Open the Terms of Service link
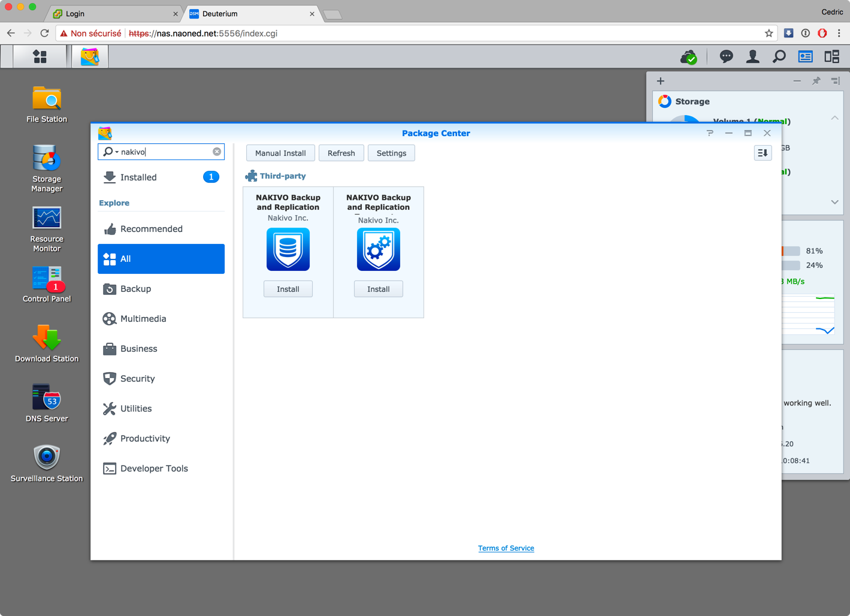Screen dimensions: 850x616 [x=506, y=548]
